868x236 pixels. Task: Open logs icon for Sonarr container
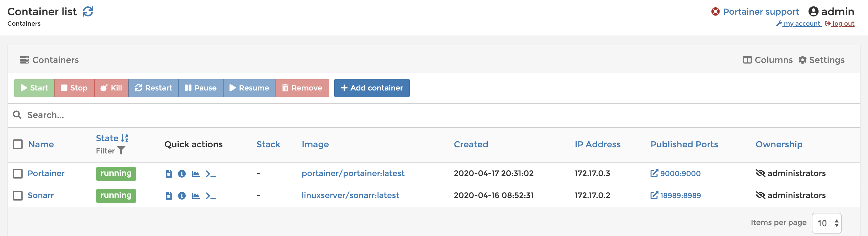click(x=169, y=196)
